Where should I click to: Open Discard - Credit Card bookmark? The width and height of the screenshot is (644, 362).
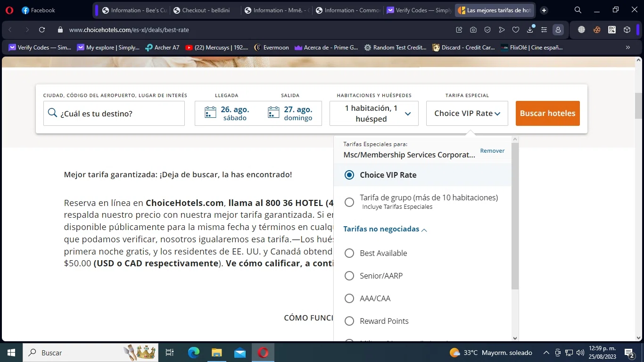pos(463,47)
